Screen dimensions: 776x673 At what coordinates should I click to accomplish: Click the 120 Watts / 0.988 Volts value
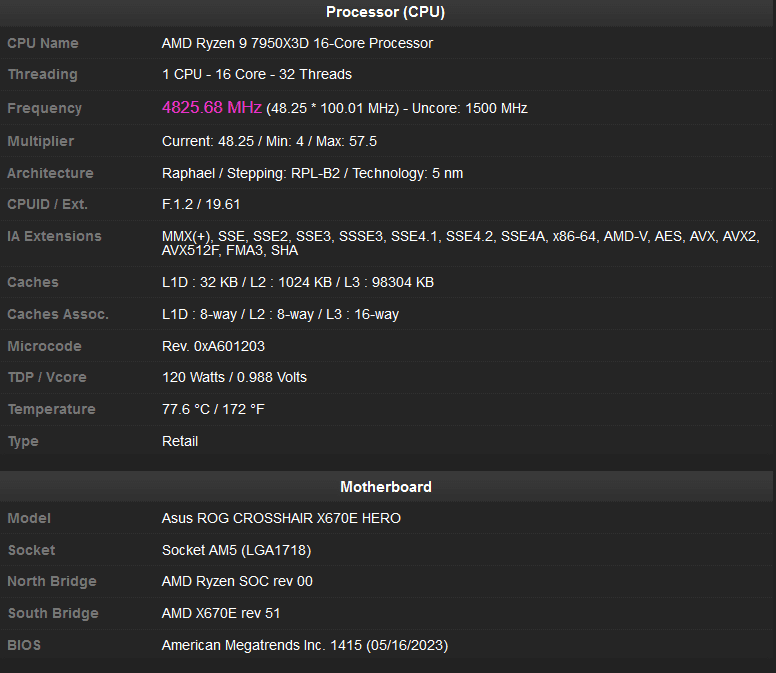pyautogui.click(x=234, y=377)
